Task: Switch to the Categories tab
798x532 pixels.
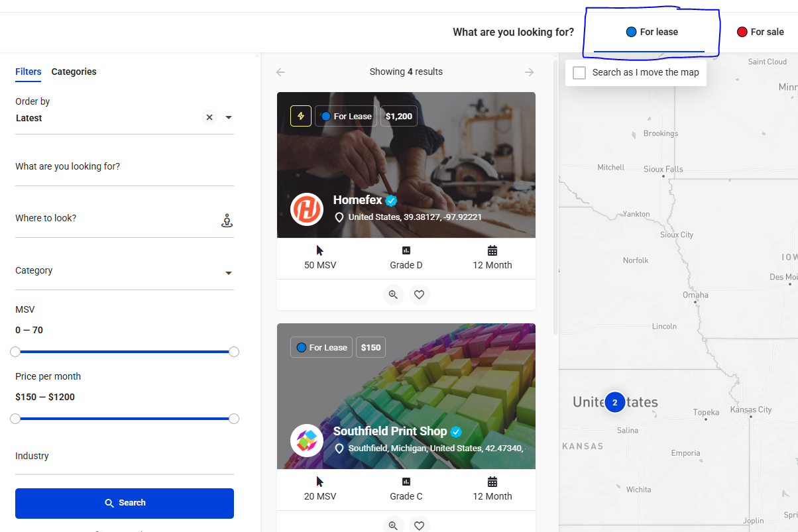Action: 74,72
